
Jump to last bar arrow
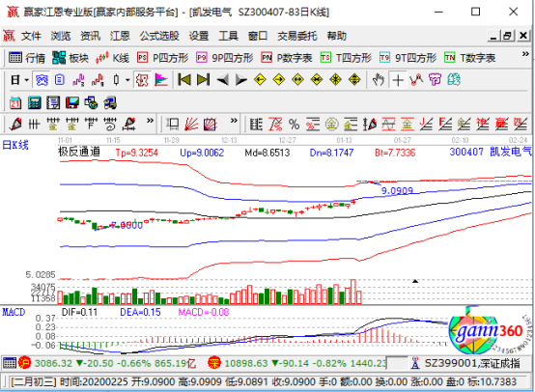pos(204,80)
